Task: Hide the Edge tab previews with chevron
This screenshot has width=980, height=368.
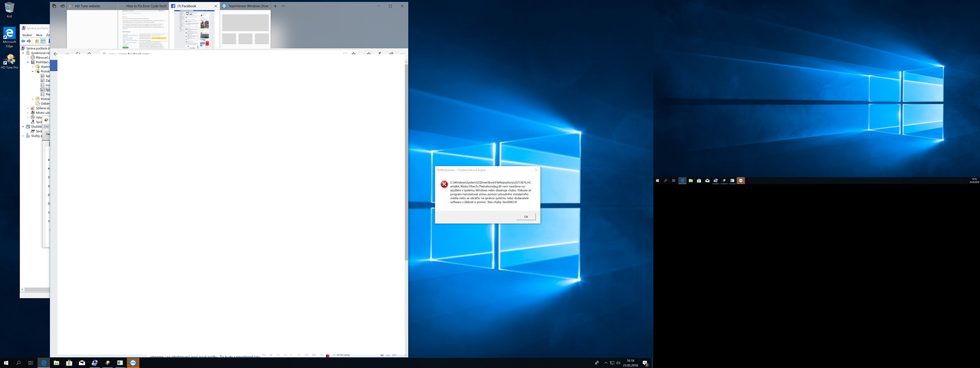Action: point(283,6)
